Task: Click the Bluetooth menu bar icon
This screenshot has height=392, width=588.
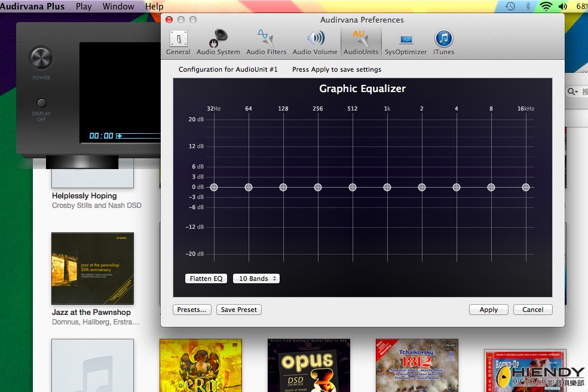Action: click(x=528, y=6)
